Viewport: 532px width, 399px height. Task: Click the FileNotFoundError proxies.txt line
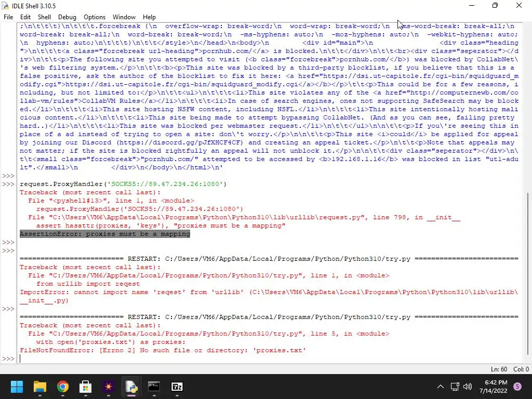pyautogui.click(x=163, y=350)
